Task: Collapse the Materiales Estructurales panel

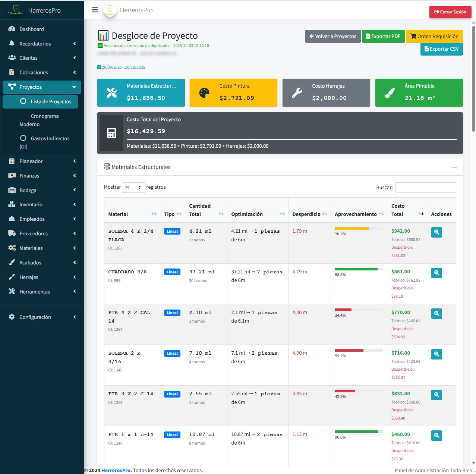Action: pyautogui.click(x=454, y=167)
